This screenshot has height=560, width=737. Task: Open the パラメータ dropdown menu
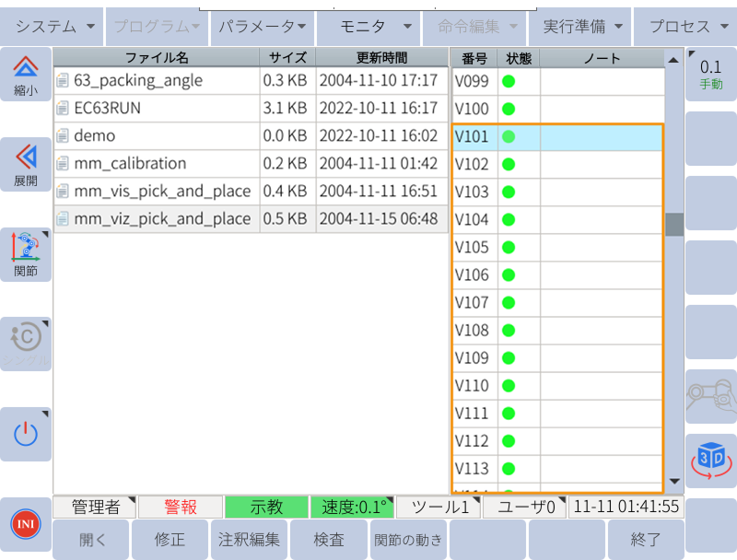point(263,27)
